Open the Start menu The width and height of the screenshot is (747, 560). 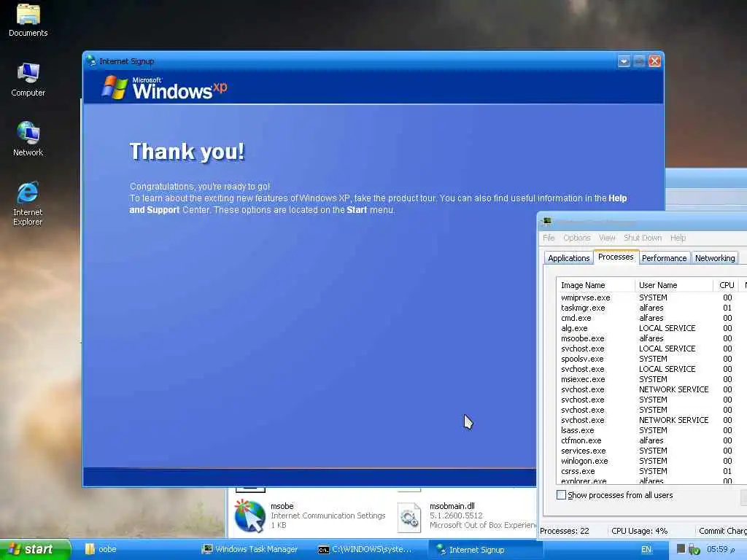pyautogui.click(x=35, y=550)
